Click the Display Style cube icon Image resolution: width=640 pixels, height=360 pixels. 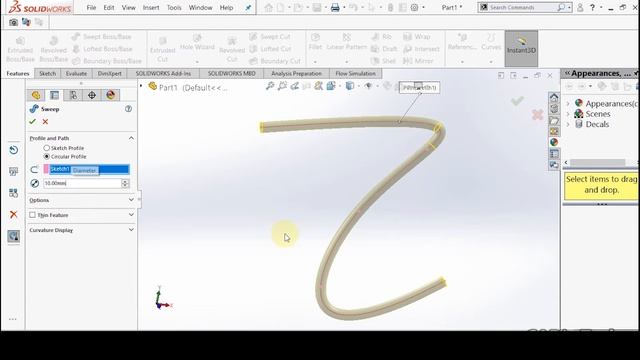pos(350,86)
